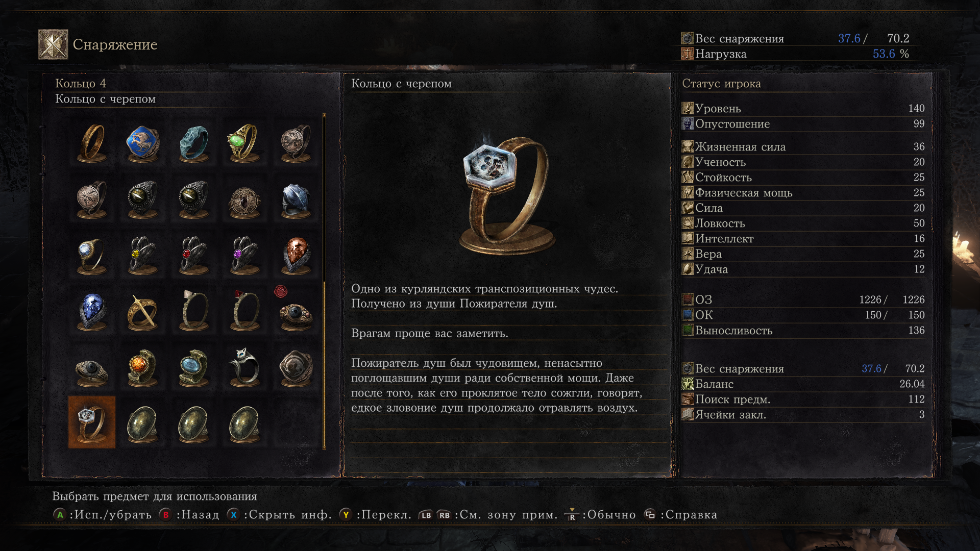The width and height of the screenshot is (980, 551).
Task: Select the copper-red teardrop ring
Action: pos(296,255)
